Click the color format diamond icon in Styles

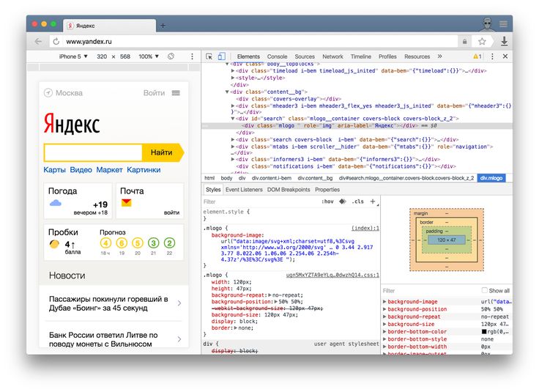343,201
